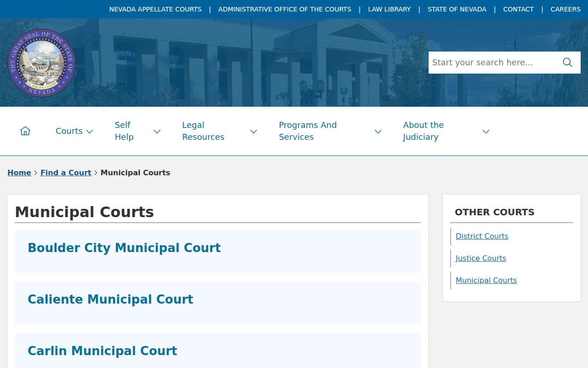Click the Nevada state seal logo
The height and width of the screenshot is (368, 588).
pos(41,63)
